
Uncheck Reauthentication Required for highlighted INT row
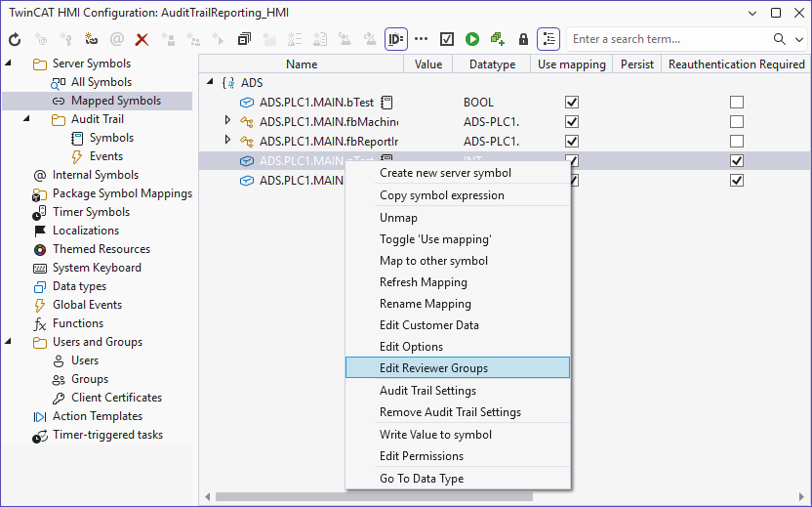pos(737,161)
